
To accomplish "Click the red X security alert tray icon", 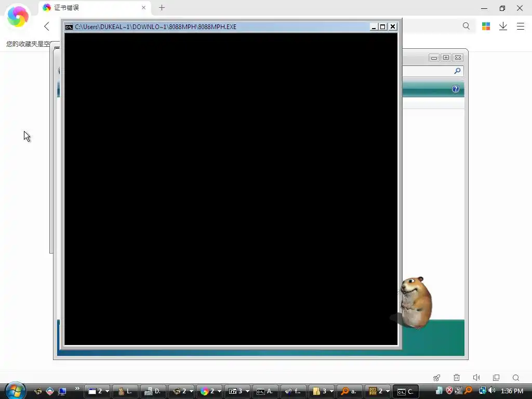I will (449, 391).
